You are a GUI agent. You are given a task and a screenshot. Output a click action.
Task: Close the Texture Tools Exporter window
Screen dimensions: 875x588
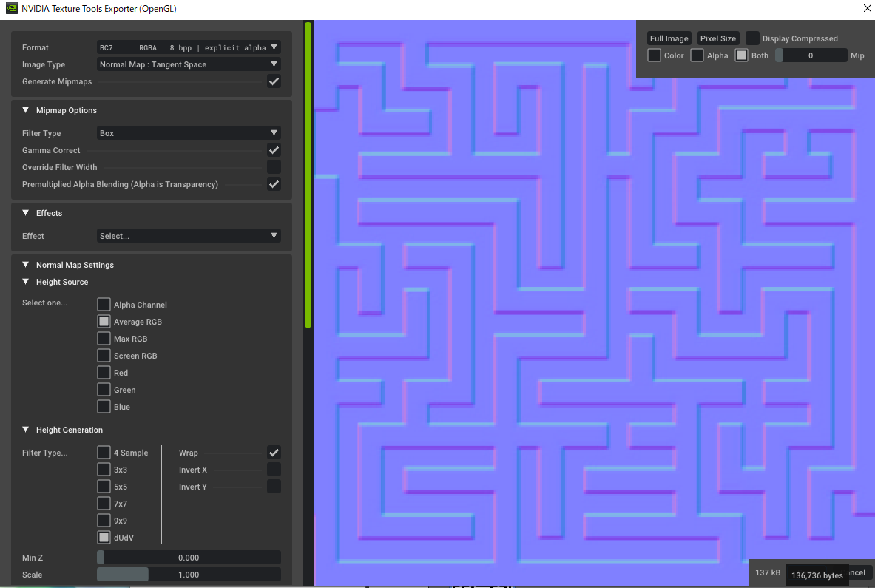pos(867,9)
